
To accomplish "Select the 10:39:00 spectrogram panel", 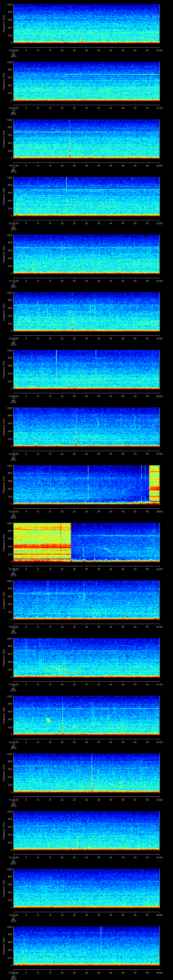I will [x=86, y=600].
